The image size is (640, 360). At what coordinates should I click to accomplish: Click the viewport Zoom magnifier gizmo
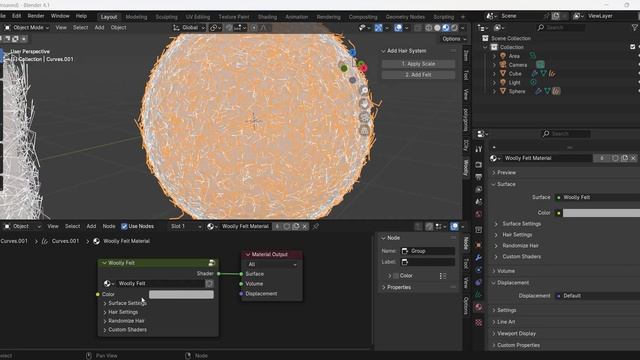click(x=364, y=90)
